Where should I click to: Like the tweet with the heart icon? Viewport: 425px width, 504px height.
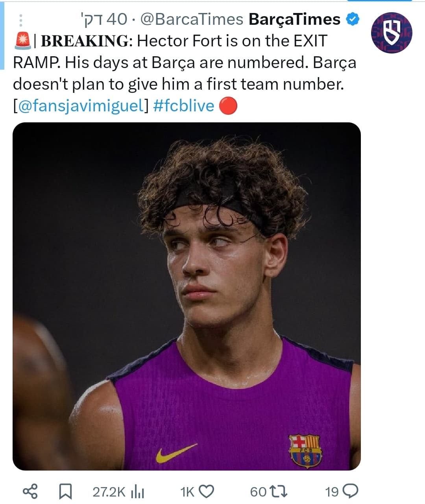(207, 491)
